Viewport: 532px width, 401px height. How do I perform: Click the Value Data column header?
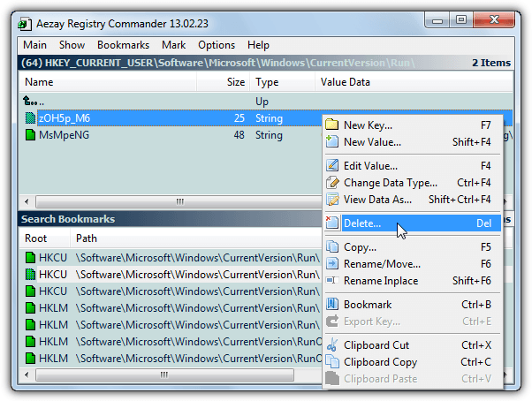point(414,82)
